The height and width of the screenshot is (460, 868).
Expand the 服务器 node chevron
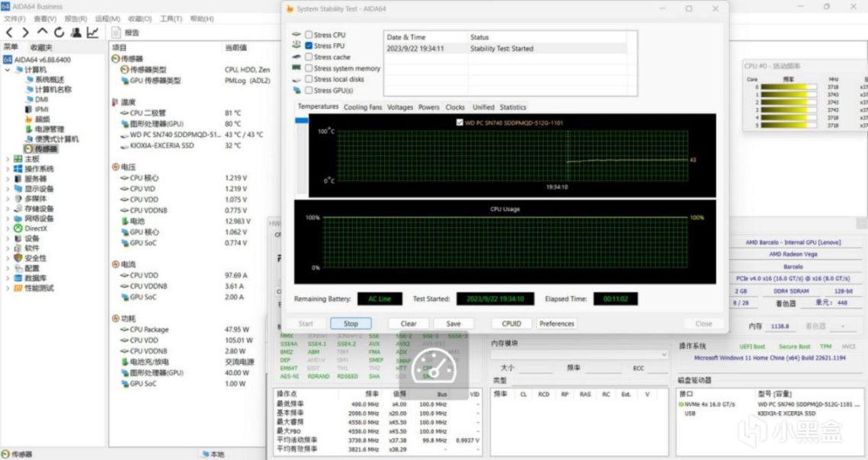point(7,179)
